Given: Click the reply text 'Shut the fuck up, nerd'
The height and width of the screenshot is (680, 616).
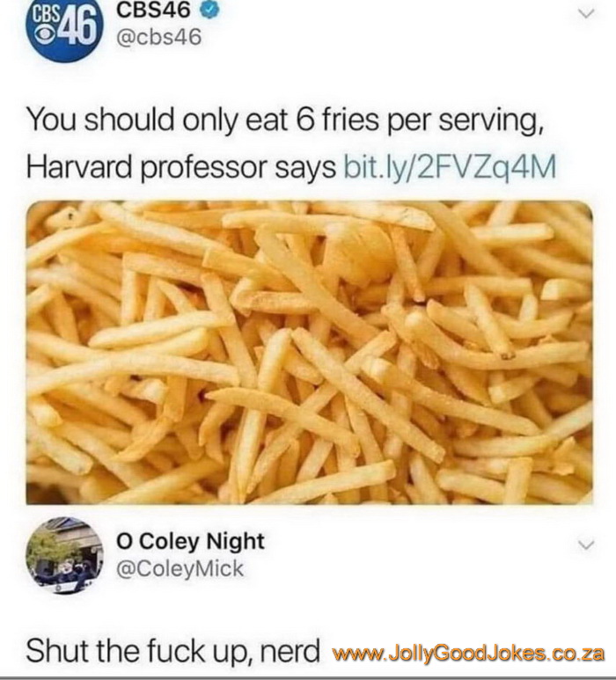Looking at the screenshot, I should pyautogui.click(x=172, y=650).
